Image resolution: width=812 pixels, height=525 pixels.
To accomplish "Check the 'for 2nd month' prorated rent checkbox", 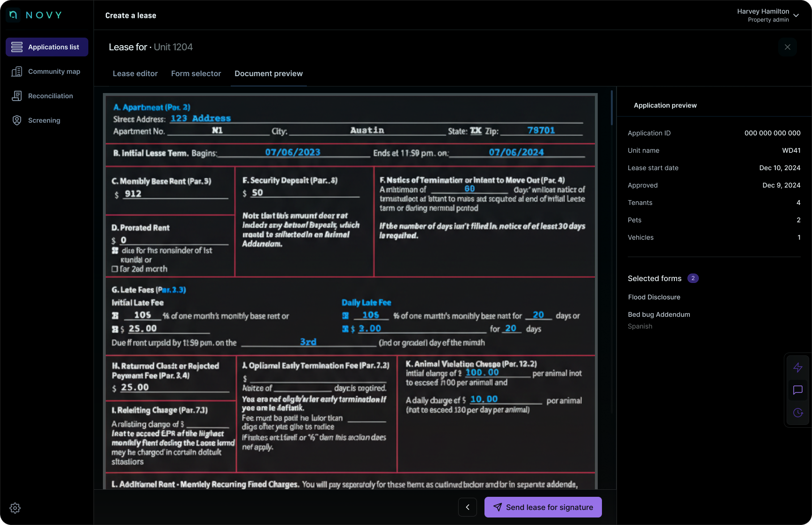I will [114, 269].
